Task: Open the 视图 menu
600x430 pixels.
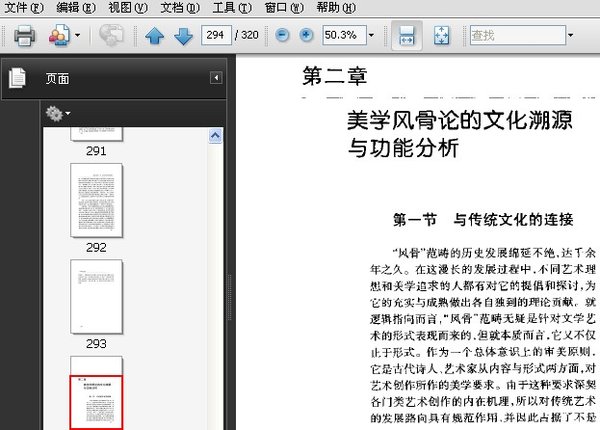Action: point(127,8)
